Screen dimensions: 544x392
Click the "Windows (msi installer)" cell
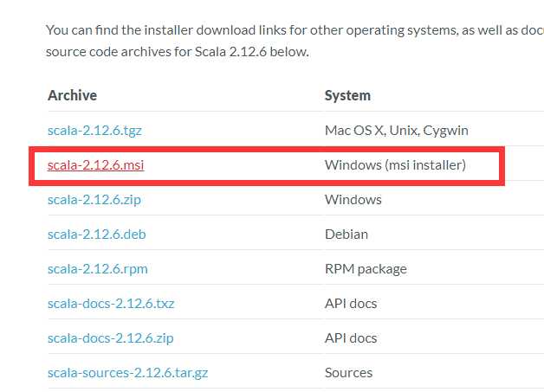pos(395,165)
